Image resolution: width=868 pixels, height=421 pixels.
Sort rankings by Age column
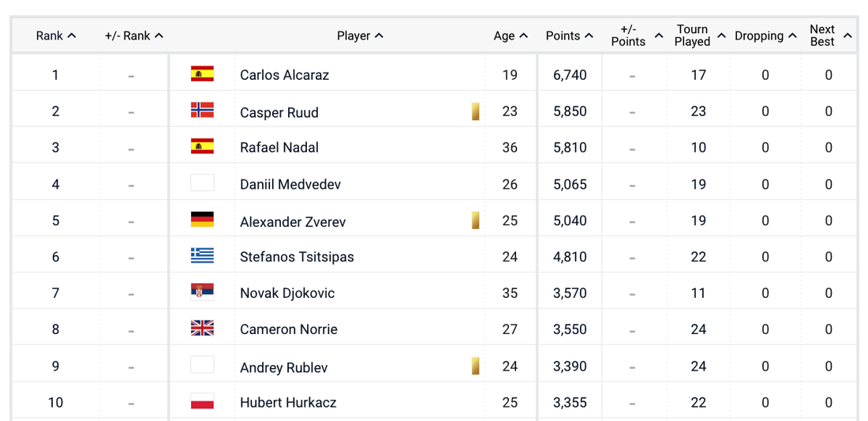(510, 36)
